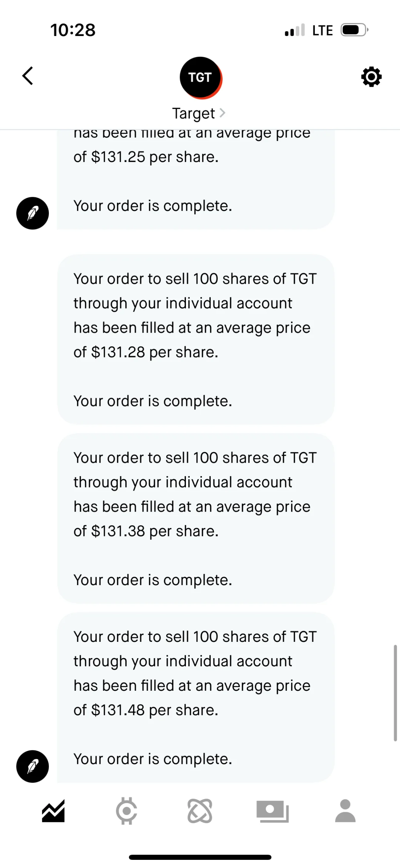Tap the upper Robinhood feather avatar
The width and height of the screenshot is (400, 868).
pos(33,213)
